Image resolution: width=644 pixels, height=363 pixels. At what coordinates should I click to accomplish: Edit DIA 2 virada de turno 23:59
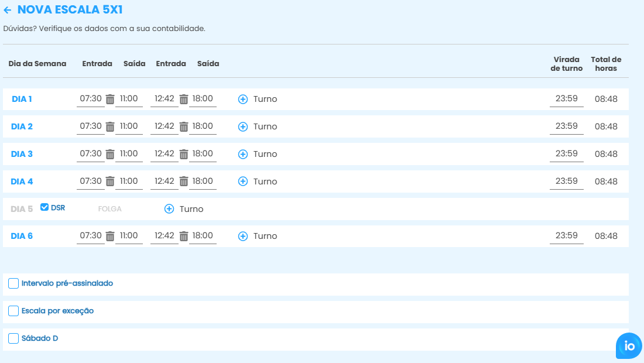click(566, 126)
